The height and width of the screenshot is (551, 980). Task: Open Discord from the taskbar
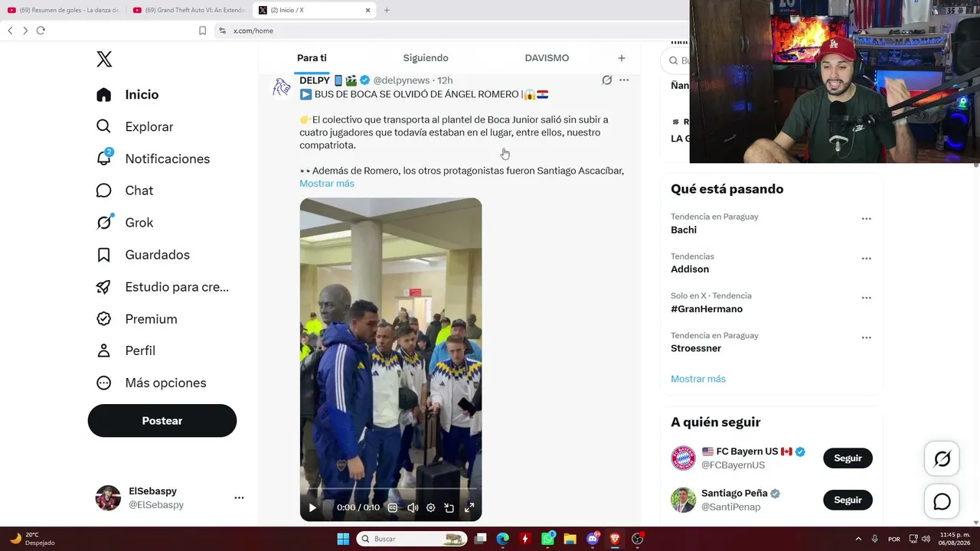tap(593, 539)
